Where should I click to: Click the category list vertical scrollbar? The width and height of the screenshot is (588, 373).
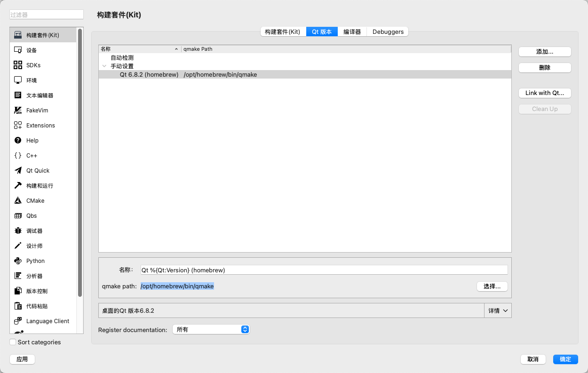pyautogui.click(x=80, y=163)
